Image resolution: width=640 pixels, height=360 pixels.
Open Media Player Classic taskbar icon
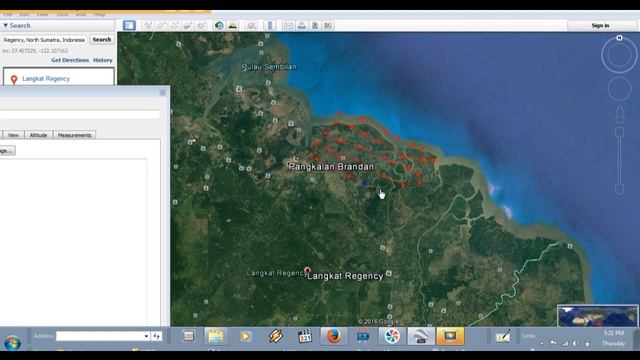[305, 336]
